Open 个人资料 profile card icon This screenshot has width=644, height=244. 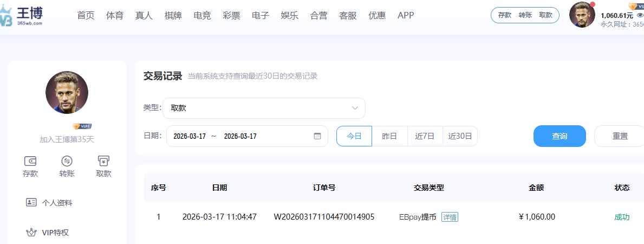[x=31, y=202]
